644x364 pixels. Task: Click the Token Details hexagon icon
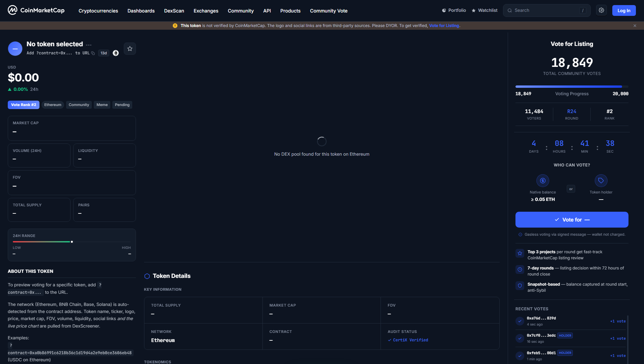[x=147, y=276]
